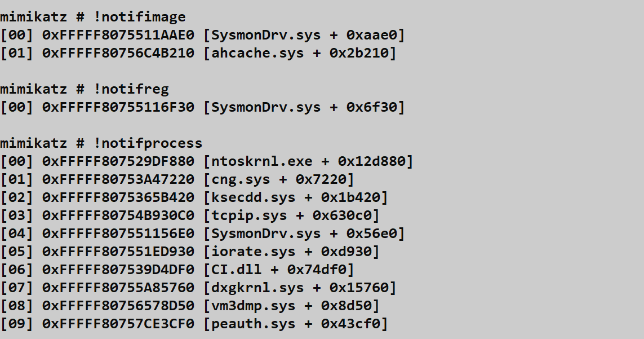Click the dxgkrnl.sys + 0x15760 entry
Image resolution: width=644 pixels, height=339 pixels.
[300, 288]
